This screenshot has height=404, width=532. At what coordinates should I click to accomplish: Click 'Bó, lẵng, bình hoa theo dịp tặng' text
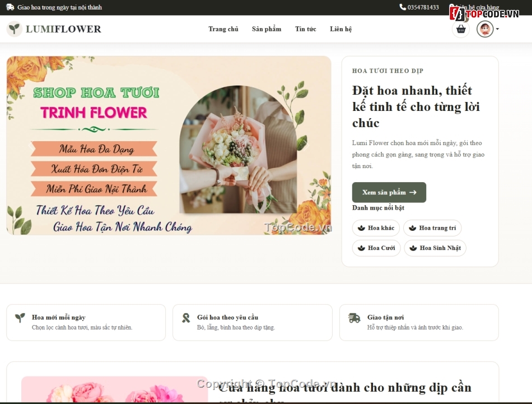(x=236, y=327)
